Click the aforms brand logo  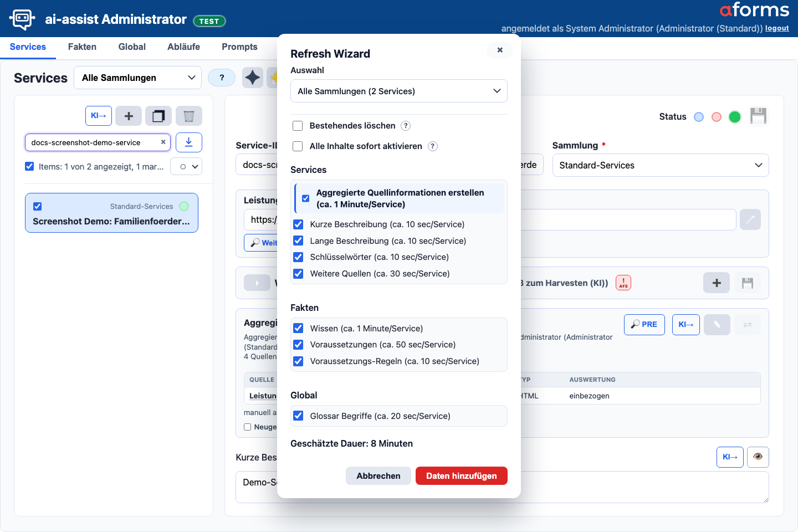(x=754, y=10)
